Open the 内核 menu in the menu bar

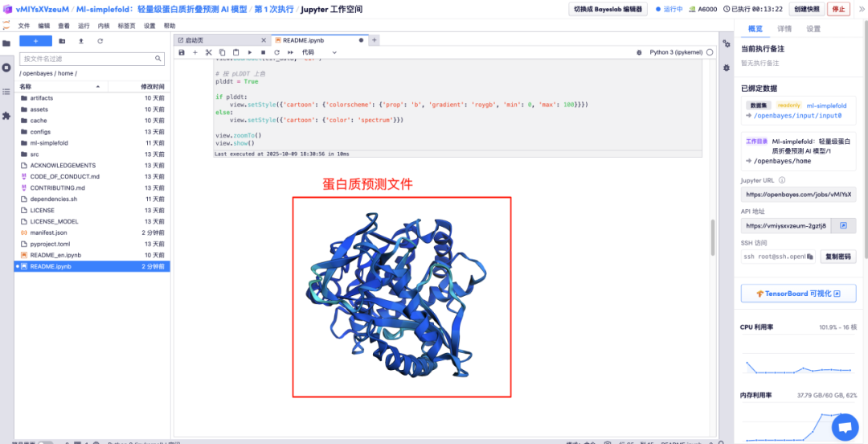click(104, 26)
